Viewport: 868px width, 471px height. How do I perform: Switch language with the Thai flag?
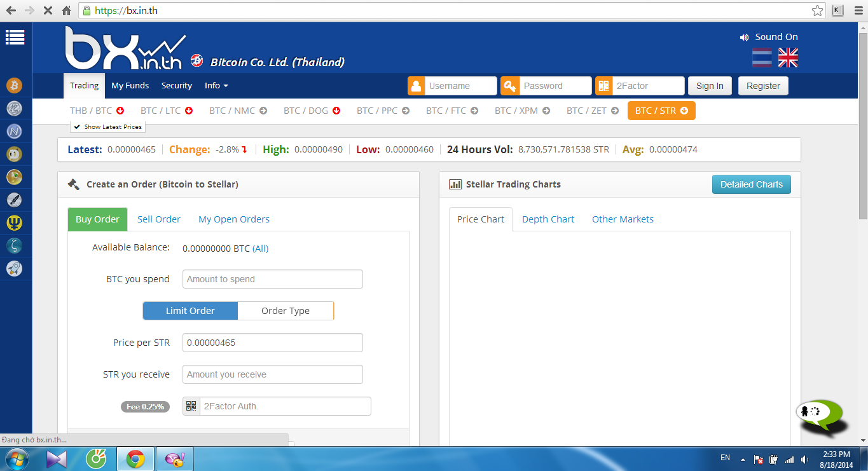coord(762,58)
